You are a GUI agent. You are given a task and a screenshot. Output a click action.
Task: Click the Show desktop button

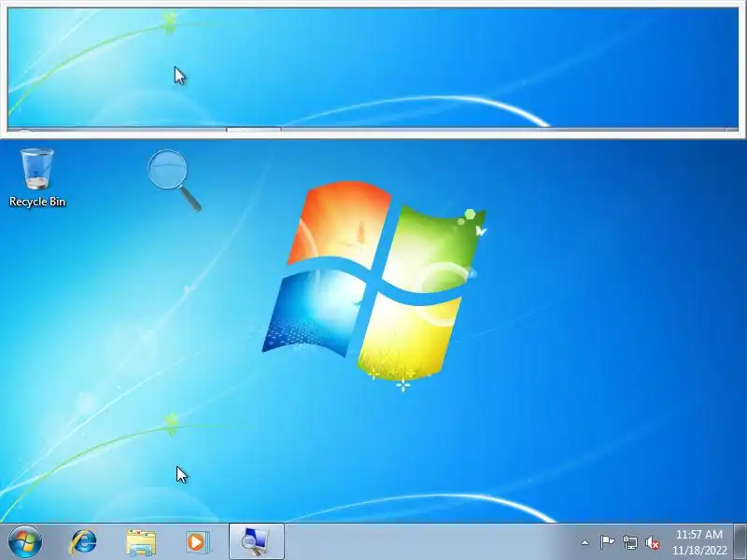tap(740, 542)
